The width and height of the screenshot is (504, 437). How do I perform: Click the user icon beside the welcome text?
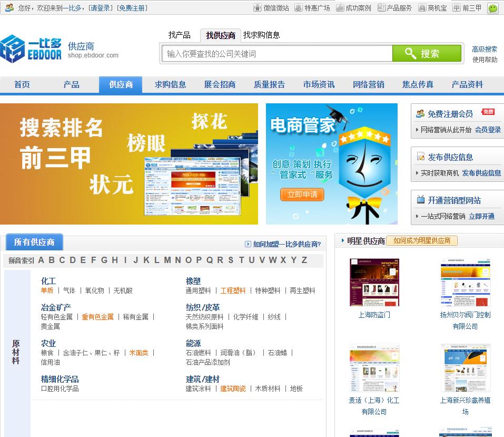9,7
